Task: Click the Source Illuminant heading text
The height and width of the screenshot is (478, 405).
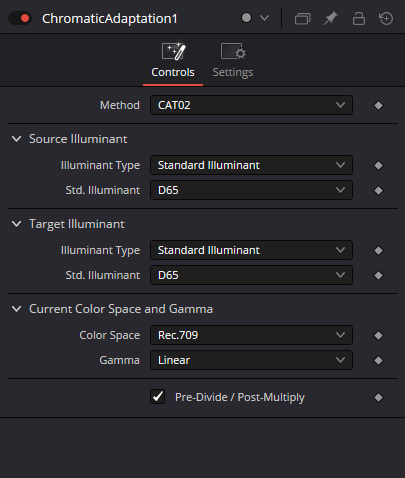Action: (x=78, y=139)
